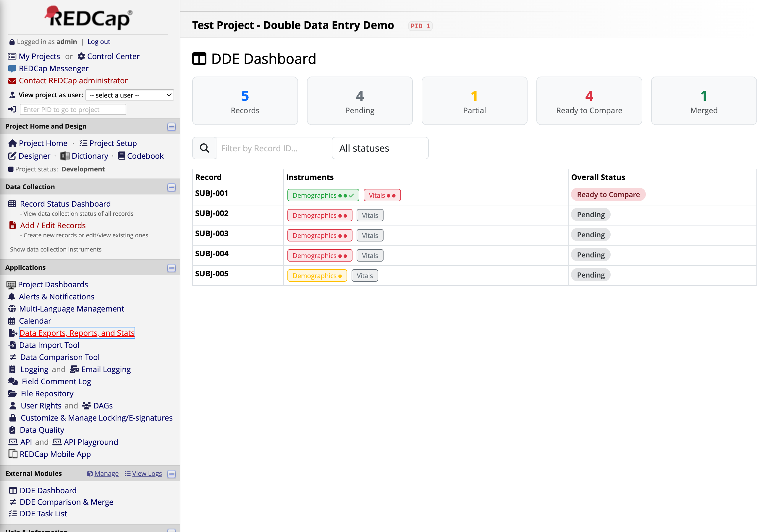757x532 pixels.
Task: Open REDCap Mobile App
Action: tap(55, 454)
